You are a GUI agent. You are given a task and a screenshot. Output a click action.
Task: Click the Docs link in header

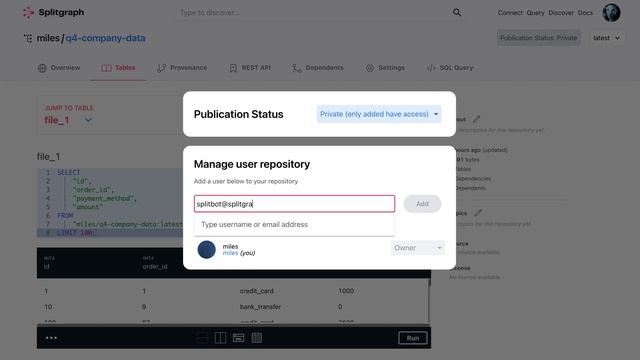(x=585, y=13)
